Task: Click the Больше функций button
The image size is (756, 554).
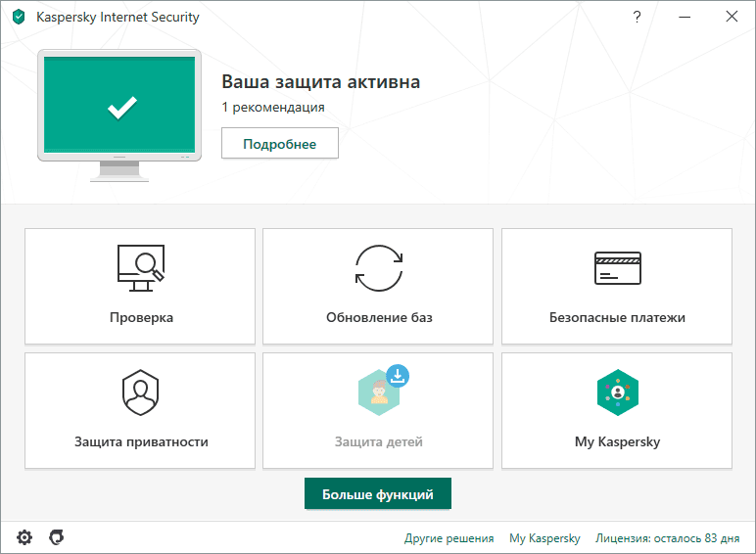Action: point(378,493)
